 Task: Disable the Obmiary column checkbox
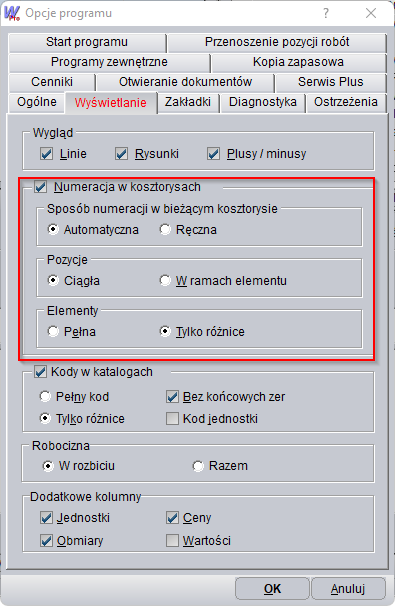46,540
